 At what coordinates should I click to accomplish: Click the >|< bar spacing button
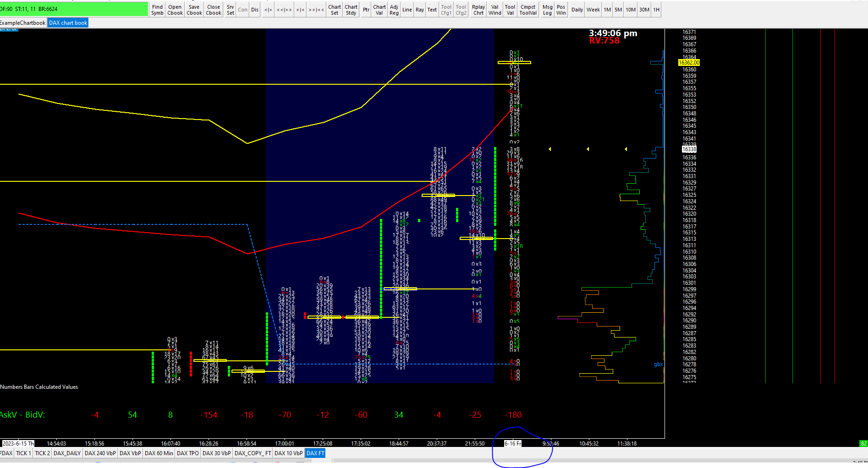(x=300, y=10)
